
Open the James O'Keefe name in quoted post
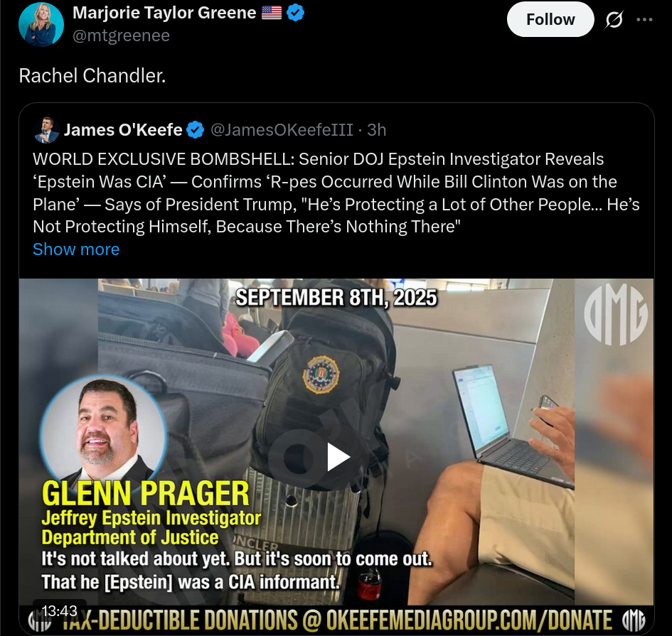[123, 130]
